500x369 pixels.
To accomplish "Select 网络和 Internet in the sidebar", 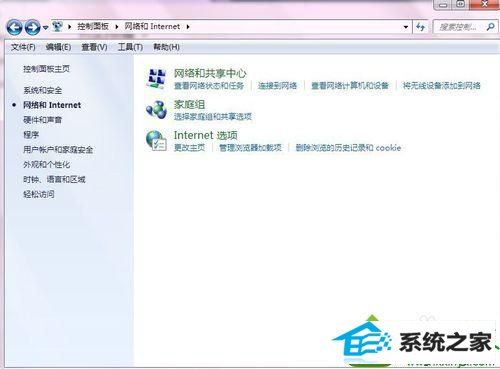I will click(x=52, y=105).
